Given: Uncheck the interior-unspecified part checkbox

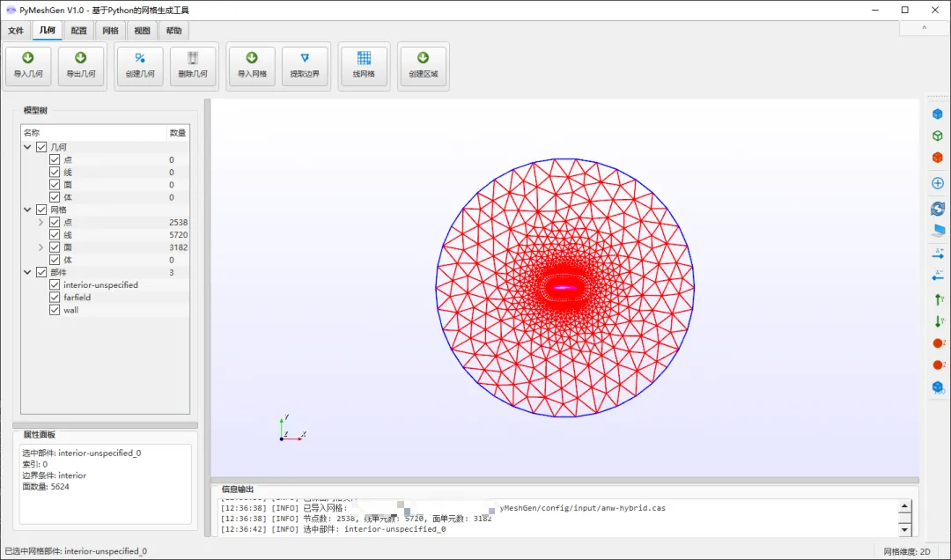Looking at the screenshot, I should tap(55, 284).
